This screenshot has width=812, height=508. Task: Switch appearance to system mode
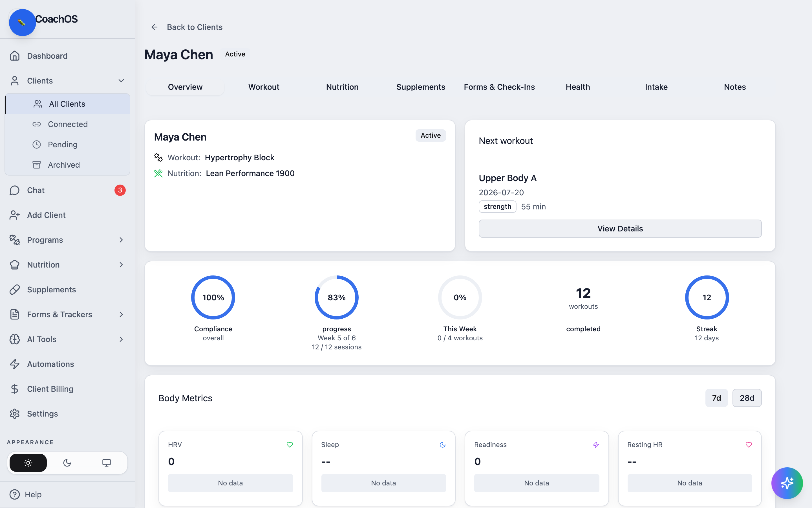click(x=106, y=463)
